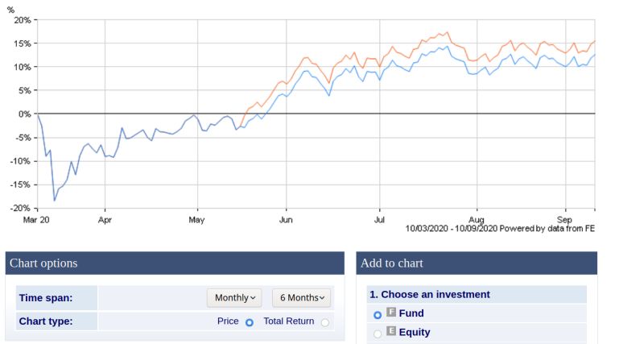Screen dimensions: 644x344
Task: Click the Time span label
Action: click(x=45, y=298)
